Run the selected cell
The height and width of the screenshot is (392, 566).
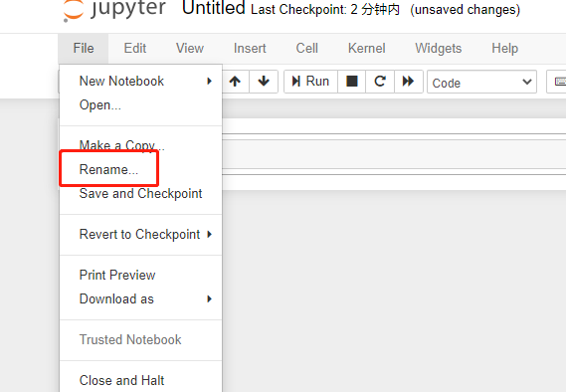(310, 82)
